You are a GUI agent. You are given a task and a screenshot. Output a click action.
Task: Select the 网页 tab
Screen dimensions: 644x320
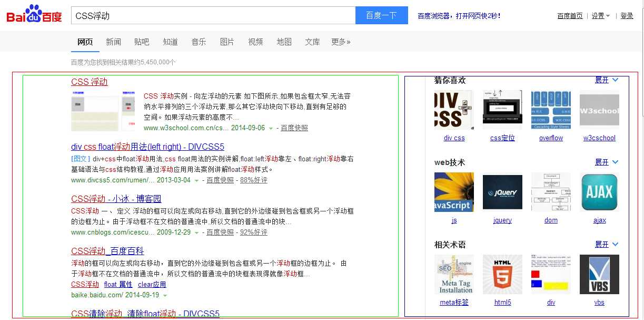pos(85,42)
